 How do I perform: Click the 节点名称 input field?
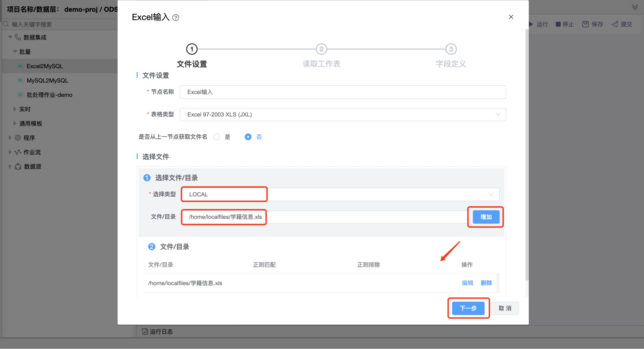point(342,92)
